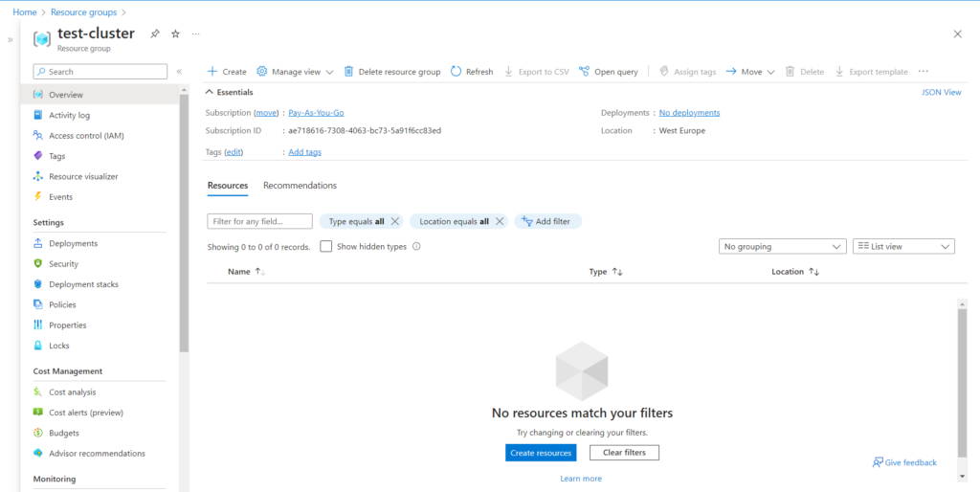Open toolbar overflow ellipsis menu
980x492 pixels.
pos(924,72)
